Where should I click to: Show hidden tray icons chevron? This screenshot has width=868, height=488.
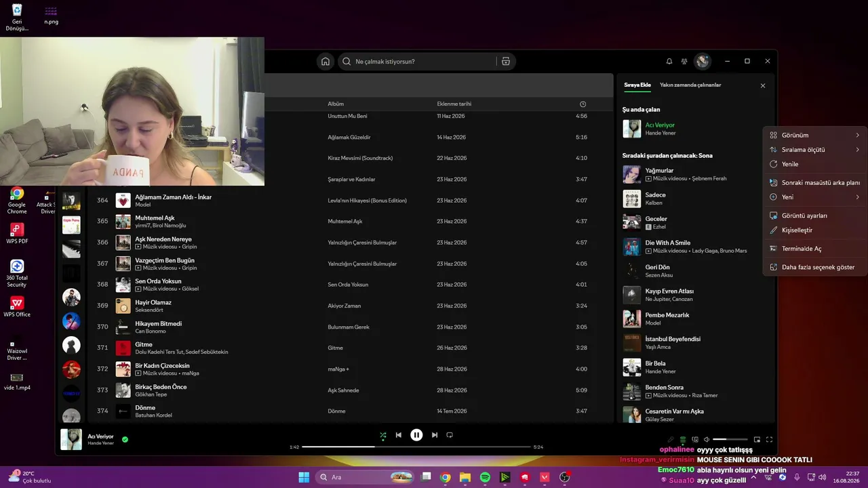point(753,477)
